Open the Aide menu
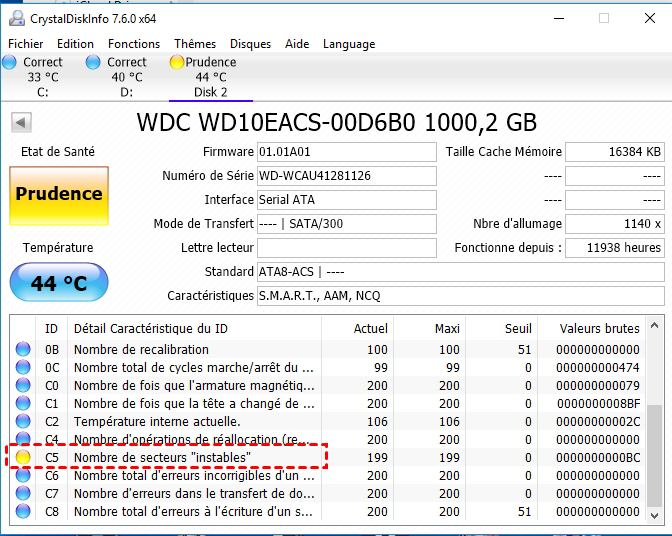Image resolution: width=672 pixels, height=536 pixels. 297,44
